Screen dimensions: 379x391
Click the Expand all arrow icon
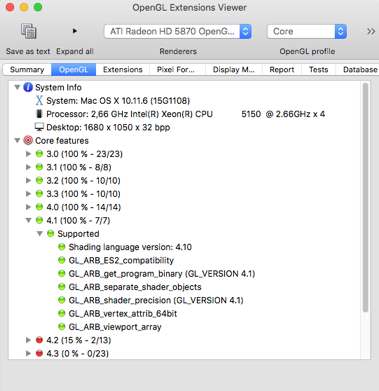click(75, 31)
